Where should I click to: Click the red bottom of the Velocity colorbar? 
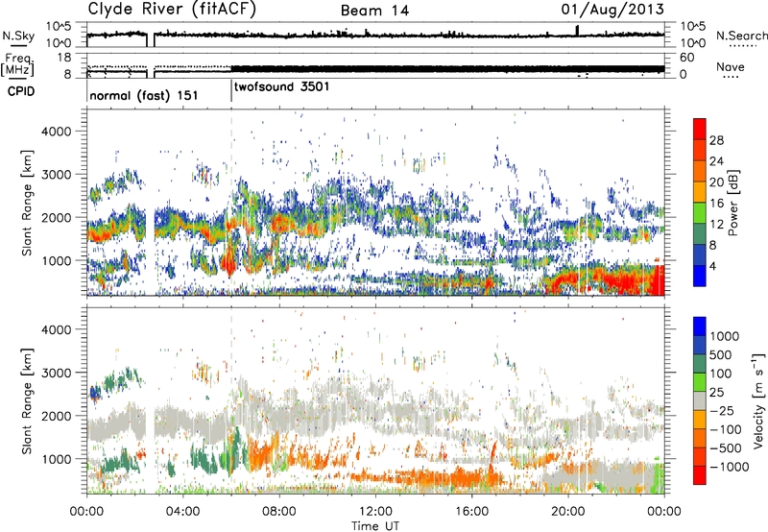[700, 475]
